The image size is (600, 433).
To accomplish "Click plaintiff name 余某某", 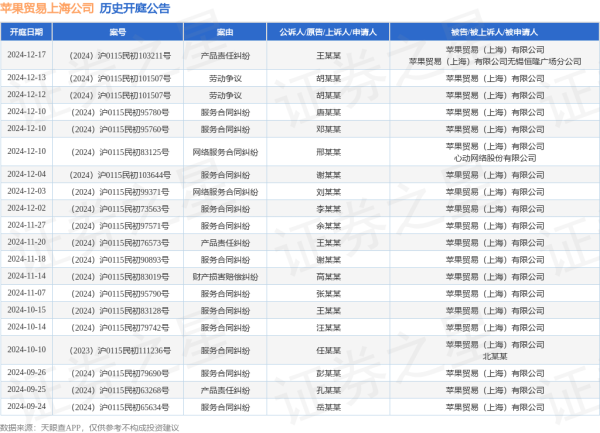I will pos(328,226).
